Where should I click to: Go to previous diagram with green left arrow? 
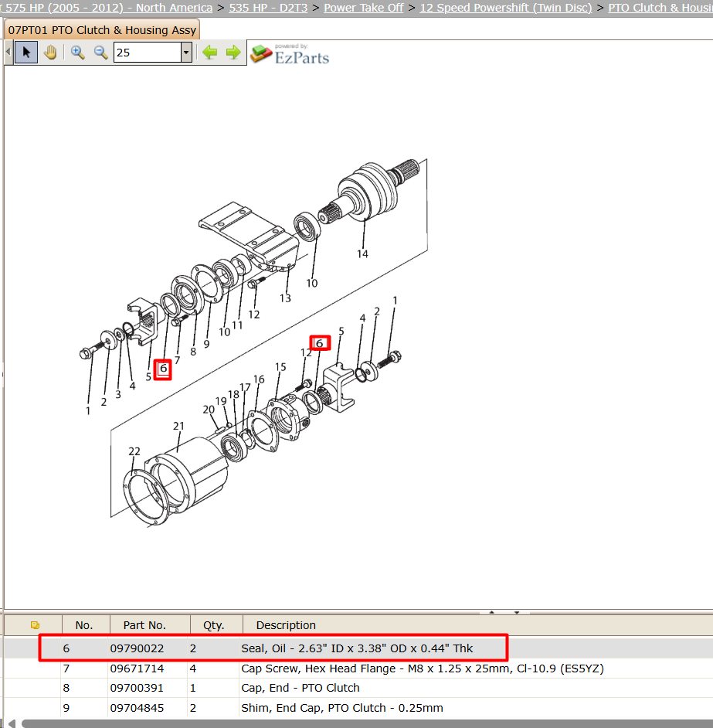coord(210,52)
